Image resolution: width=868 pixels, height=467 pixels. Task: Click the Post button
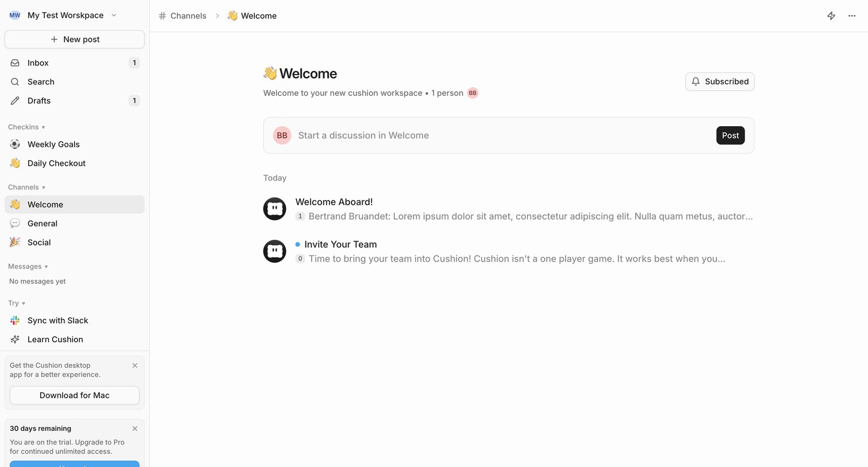730,135
